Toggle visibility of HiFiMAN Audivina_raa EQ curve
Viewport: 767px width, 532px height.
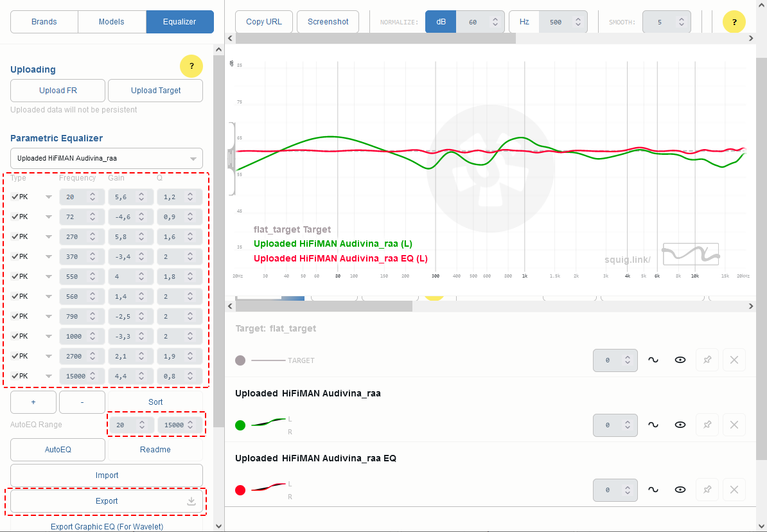(680, 490)
